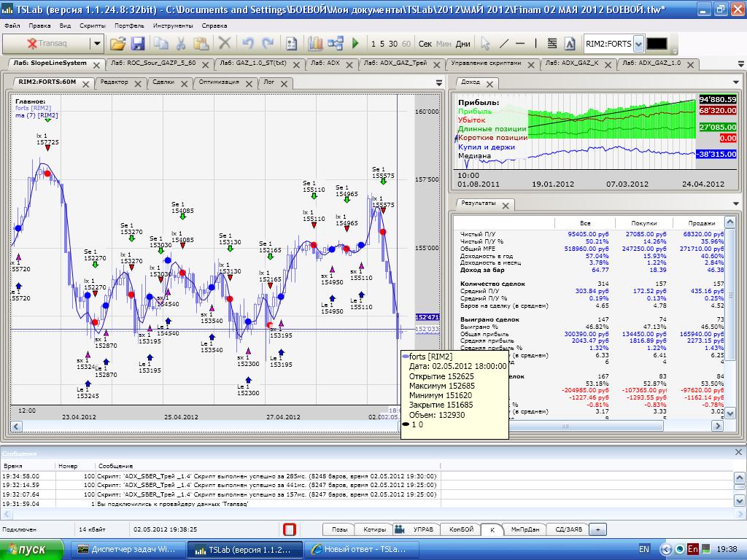Click the black color swatch in toolbar
This screenshot has height=560, width=747.
[x=657, y=44]
